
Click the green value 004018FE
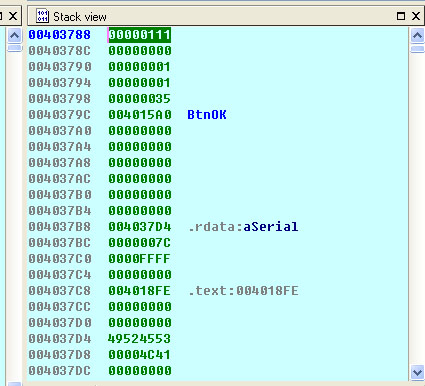click(140, 291)
